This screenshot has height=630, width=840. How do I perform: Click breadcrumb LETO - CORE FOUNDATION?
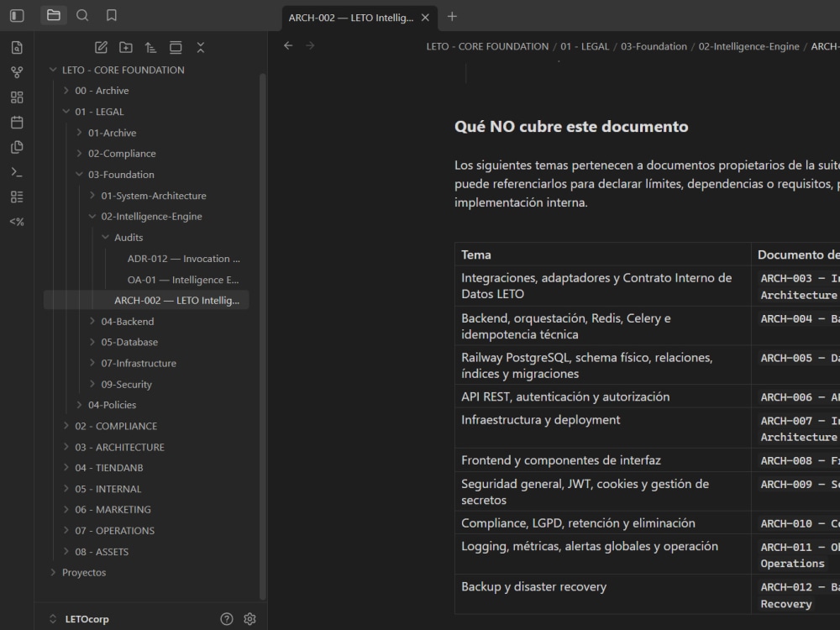[x=487, y=46]
